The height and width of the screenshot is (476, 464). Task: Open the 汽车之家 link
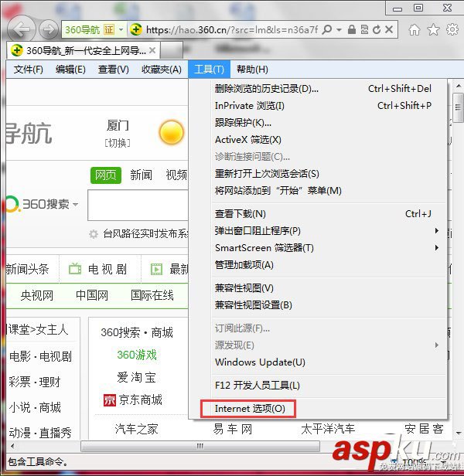[x=136, y=429]
